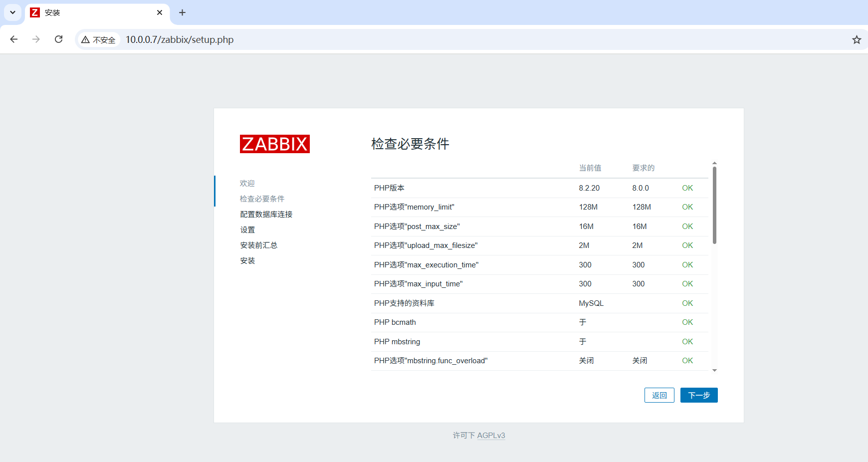Open the tab search dropdown arrow
The height and width of the screenshot is (462, 868).
(12, 12)
